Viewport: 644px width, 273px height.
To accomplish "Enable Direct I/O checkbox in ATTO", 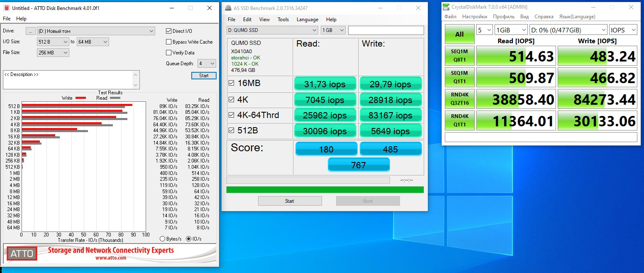I will [x=169, y=31].
